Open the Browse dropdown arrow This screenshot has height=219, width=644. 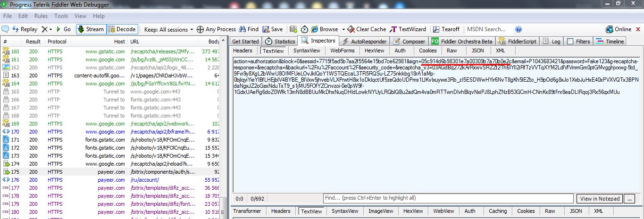tap(343, 29)
